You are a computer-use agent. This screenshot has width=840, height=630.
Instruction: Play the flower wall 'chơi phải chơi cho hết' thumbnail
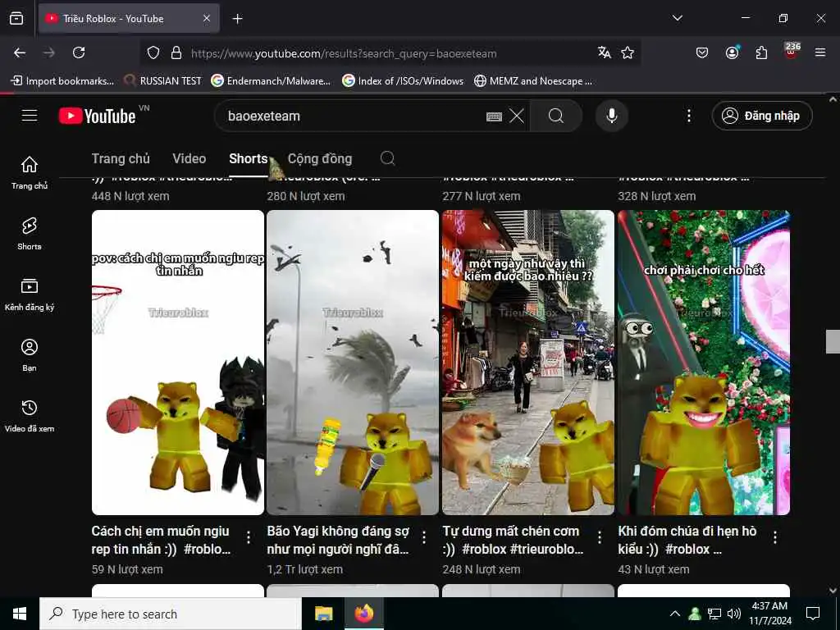704,362
